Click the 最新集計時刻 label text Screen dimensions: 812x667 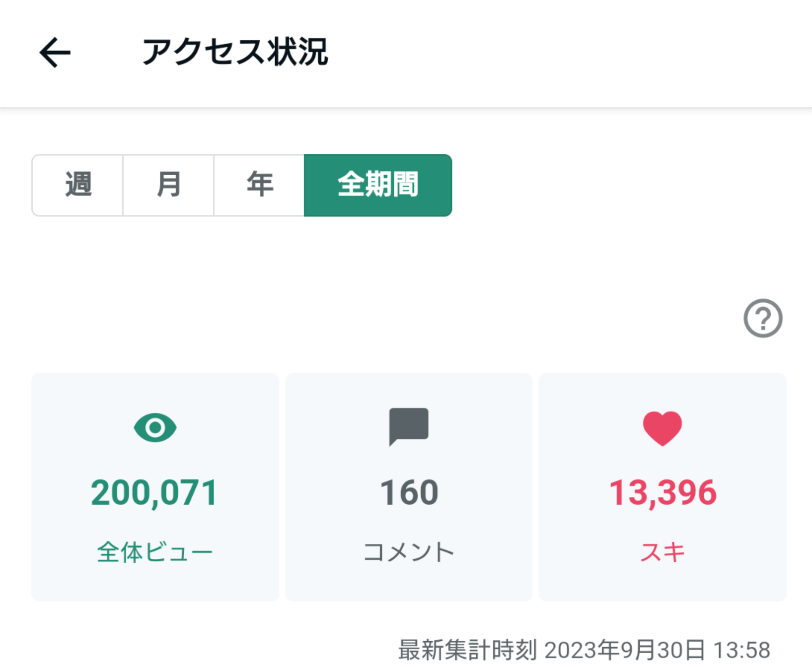(x=467, y=650)
